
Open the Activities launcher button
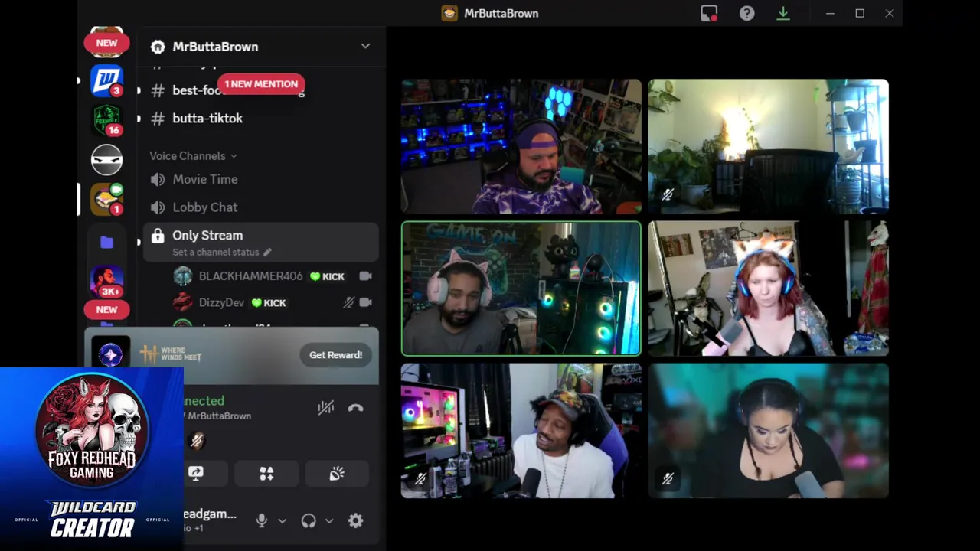[x=266, y=474]
